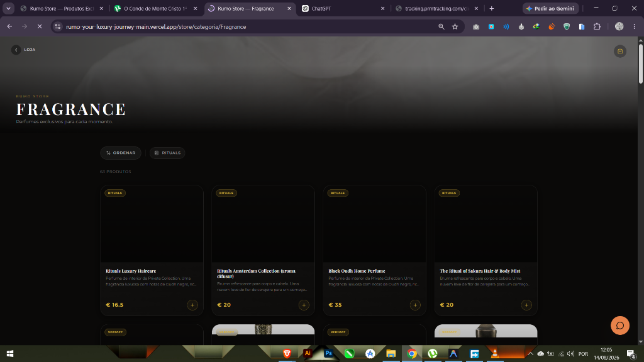Screen dimensions: 644x362
Task: Open Black Oudh Home Perfume product title
Action: 357,271
